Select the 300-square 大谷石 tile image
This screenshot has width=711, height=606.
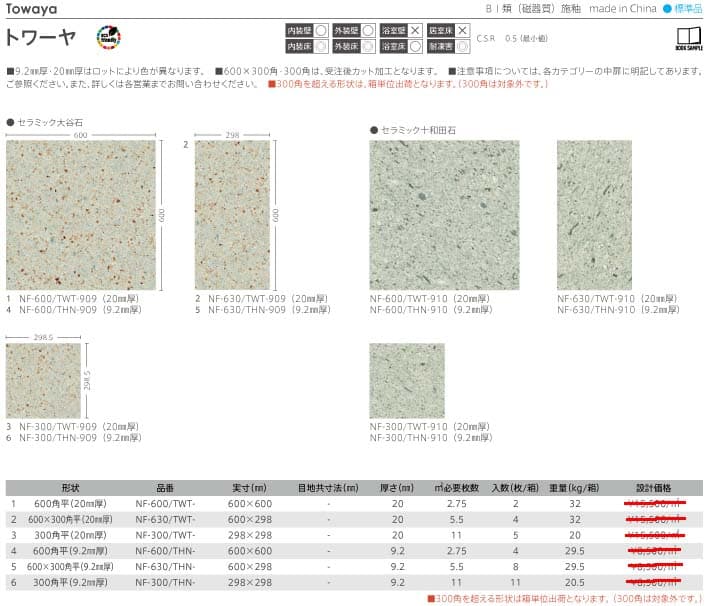pyautogui.click(x=43, y=381)
